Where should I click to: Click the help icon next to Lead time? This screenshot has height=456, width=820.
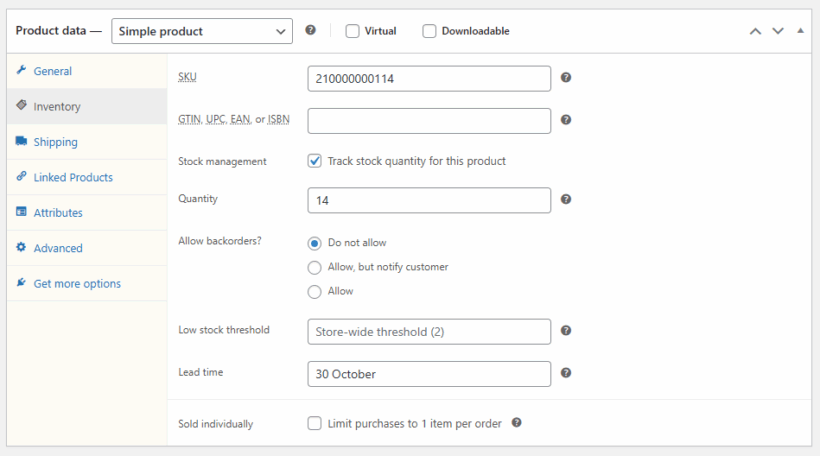click(x=566, y=373)
